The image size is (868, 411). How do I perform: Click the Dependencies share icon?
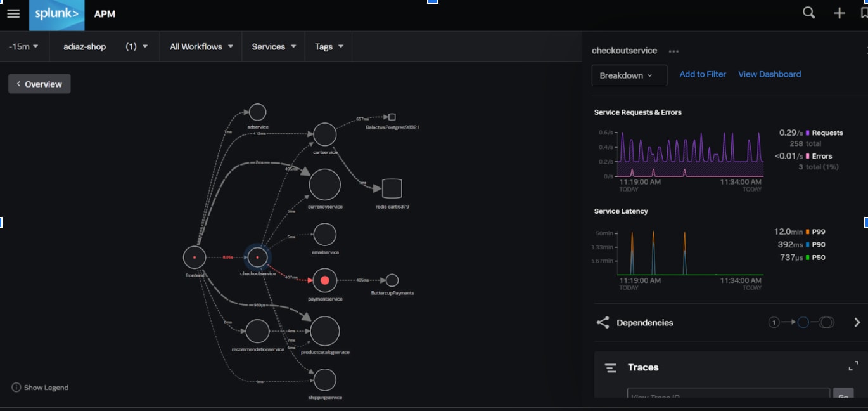pos(603,322)
